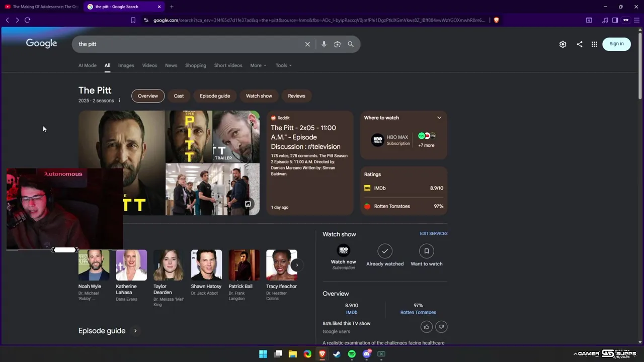
Task: Open Spotify from the taskbar
Action: 352,354
